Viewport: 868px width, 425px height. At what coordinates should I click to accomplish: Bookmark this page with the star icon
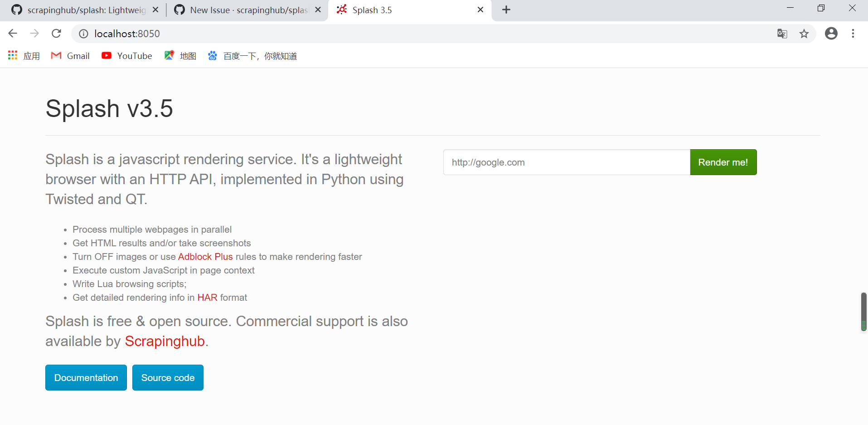pyautogui.click(x=805, y=34)
